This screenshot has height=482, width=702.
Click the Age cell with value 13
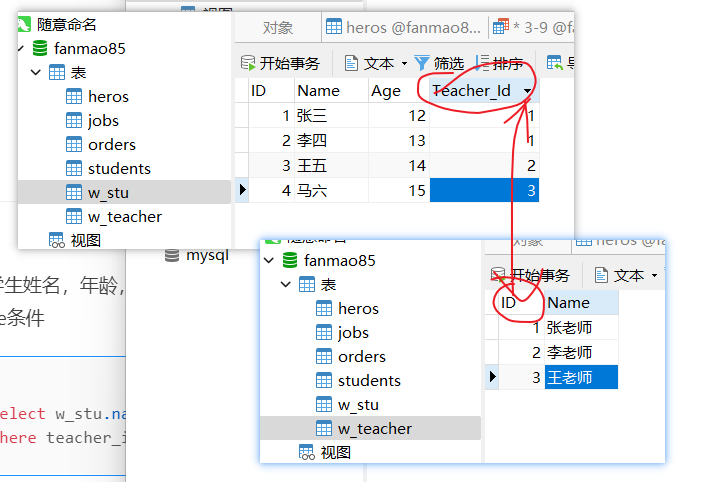click(x=399, y=141)
